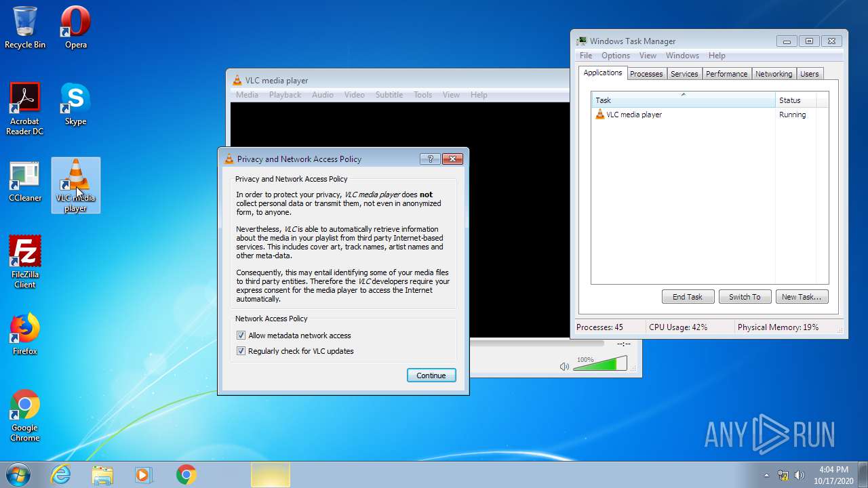Click the Show desktop button at taskbar end

click(863, 474)
